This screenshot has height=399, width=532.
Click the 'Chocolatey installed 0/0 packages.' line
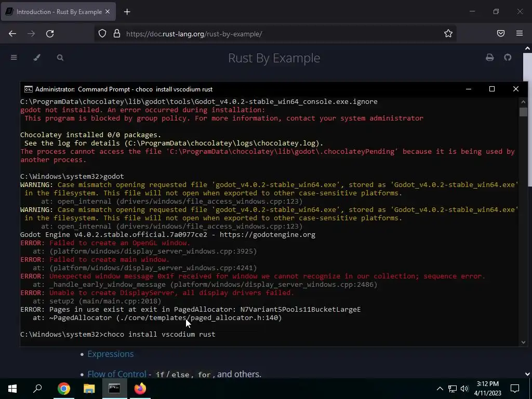[90, 135]
